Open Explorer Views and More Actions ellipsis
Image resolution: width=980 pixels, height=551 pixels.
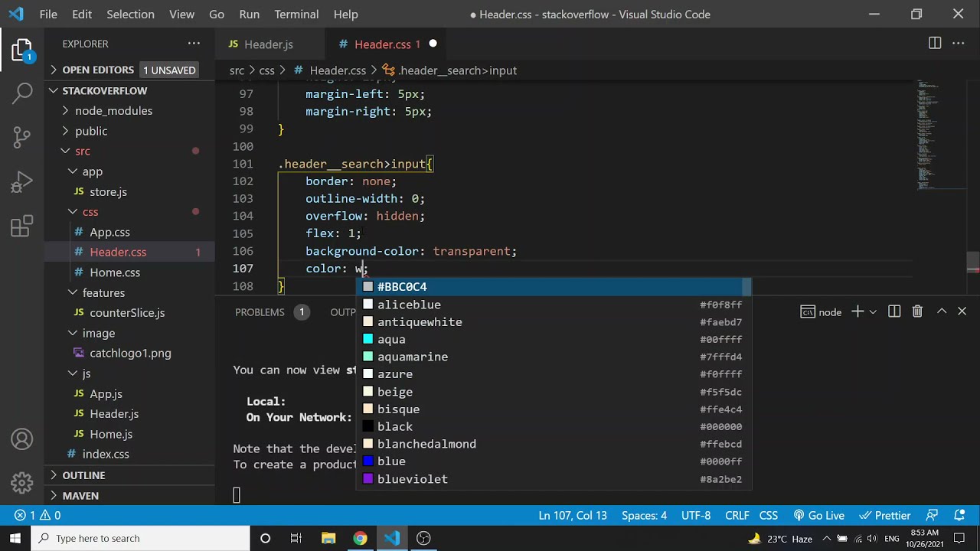[194, 44]
